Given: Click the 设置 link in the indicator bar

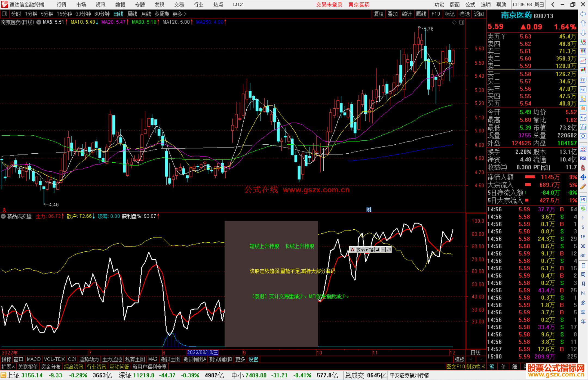Looking at the screenshot, I should click(x=253, y=359).
